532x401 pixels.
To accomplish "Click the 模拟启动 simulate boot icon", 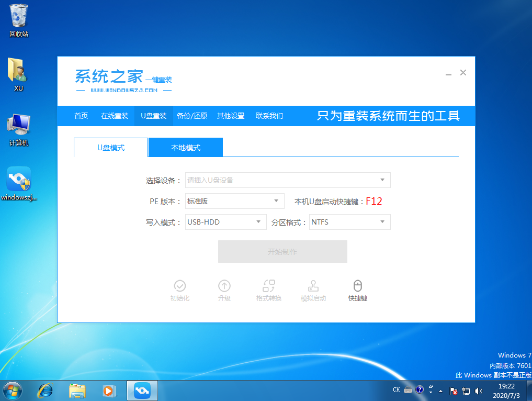I will 313,291.
